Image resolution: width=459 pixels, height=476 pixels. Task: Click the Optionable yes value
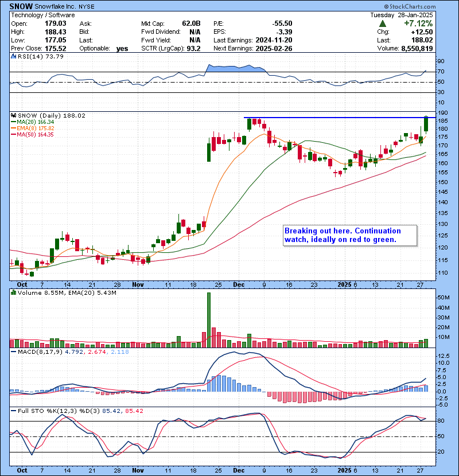point(122,49)
